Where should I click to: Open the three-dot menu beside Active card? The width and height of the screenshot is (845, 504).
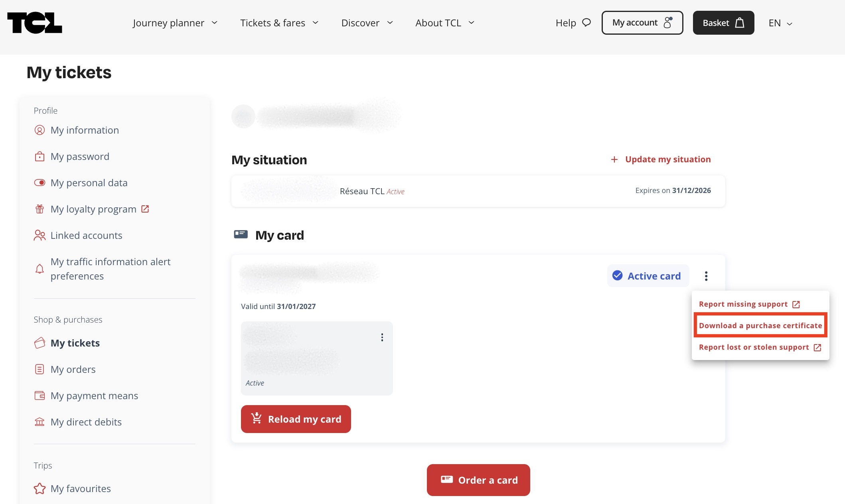click(706, 276)
